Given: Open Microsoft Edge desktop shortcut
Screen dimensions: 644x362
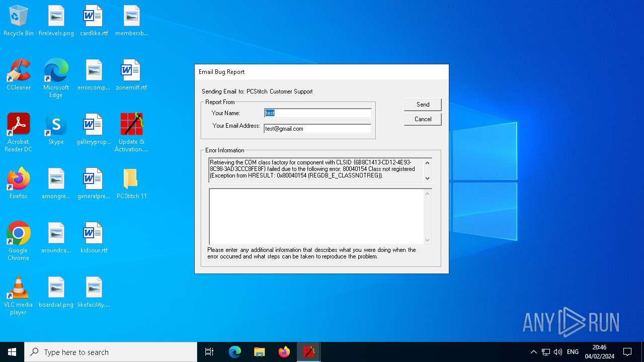Looking at the screenshot, I should (x=56, y=79).
